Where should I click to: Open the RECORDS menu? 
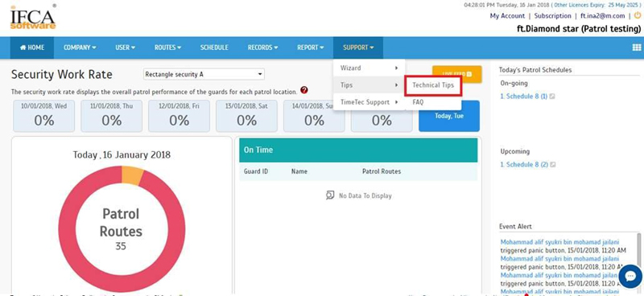(262, 47)
